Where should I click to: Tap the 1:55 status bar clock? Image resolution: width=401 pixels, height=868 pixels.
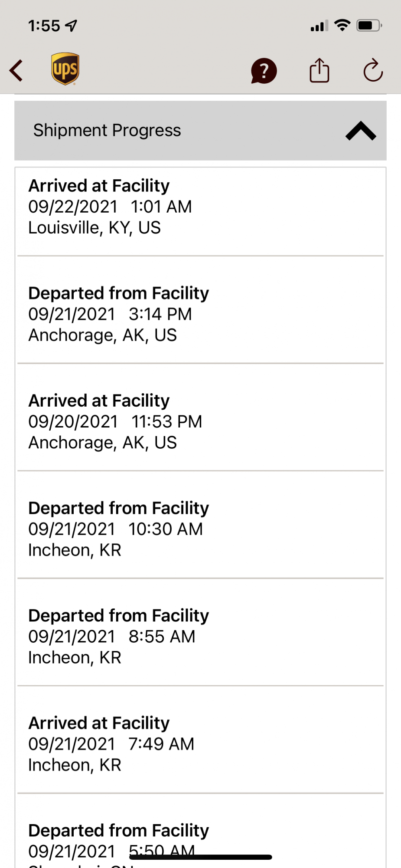pos(44,26)
